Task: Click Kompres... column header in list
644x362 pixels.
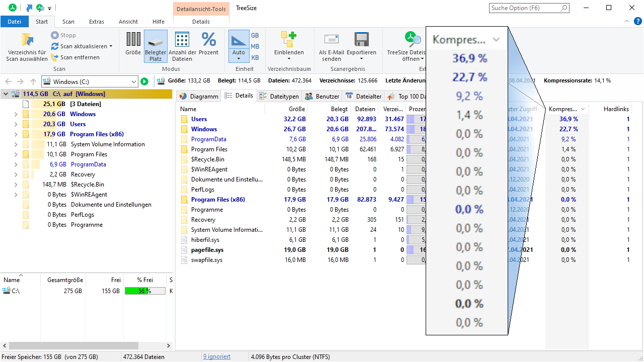Action: coord(567,109)
